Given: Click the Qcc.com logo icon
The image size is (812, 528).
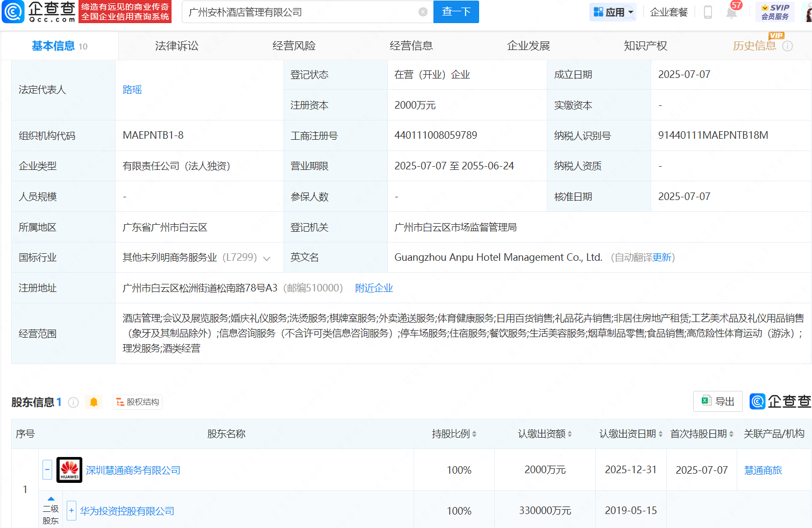Looking at the screenshot, I should pyautogui.click(x=13, y=12).
